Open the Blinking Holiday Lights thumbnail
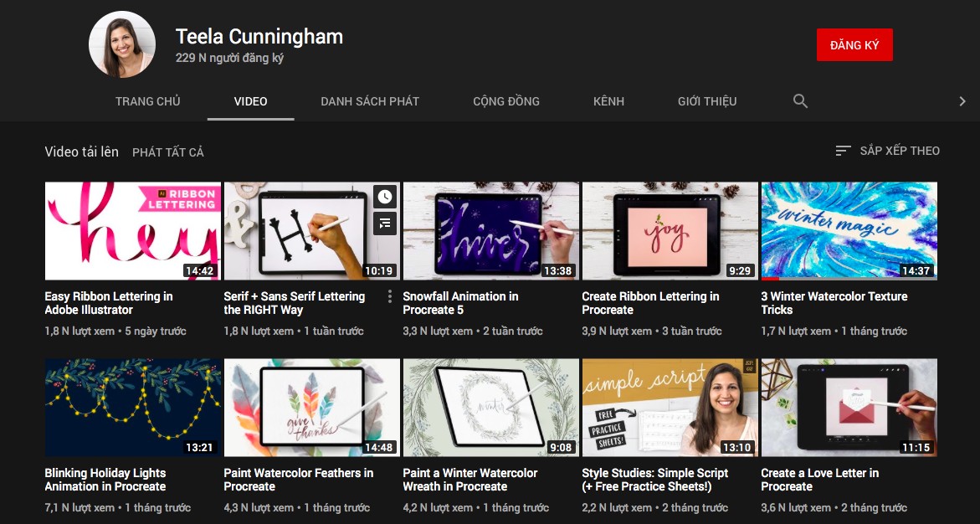 [133, 408]
